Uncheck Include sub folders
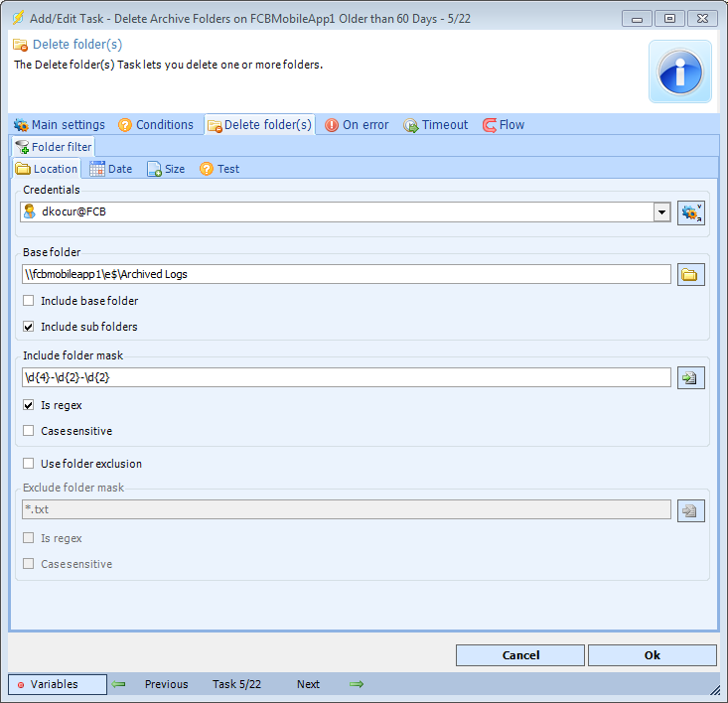The height and width of the screenshot is (703, 728). click(29, 327)
